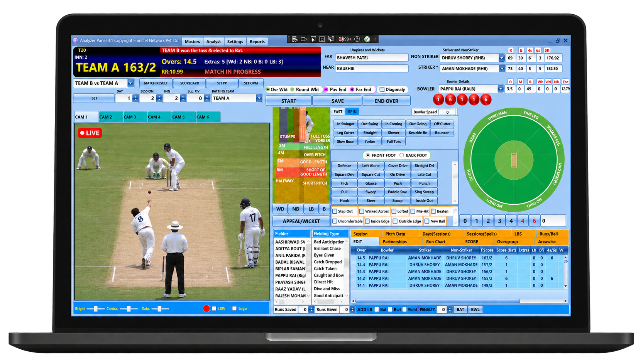This screenshot has width=643, height=364.
Task: Click the square-in-square layout adorners icon
Action: pyautogui.click(x=322, y=39)
